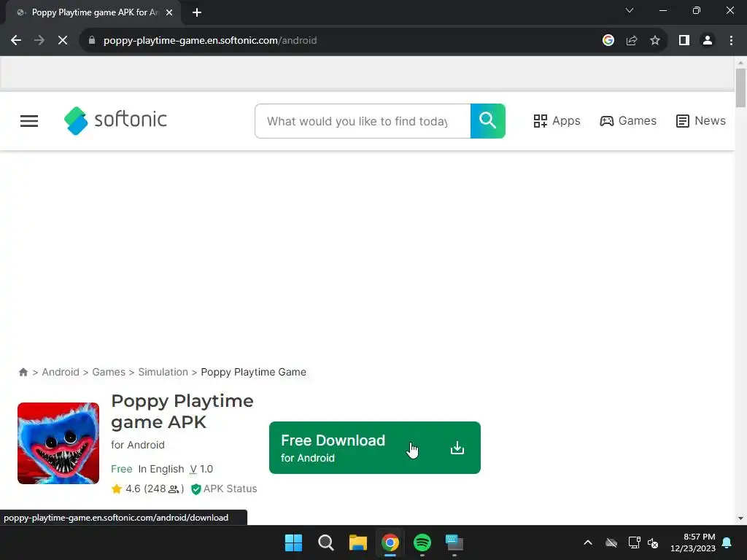Click the green 'Free' price label
Screen dimensions: 747x560
122,469
